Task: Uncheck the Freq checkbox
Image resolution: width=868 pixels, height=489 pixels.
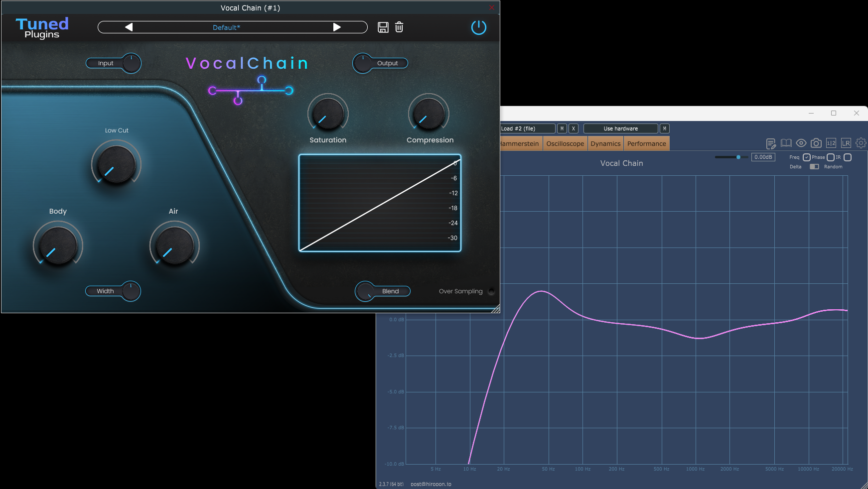Action: pyautogui.click(x=807, y=157)
